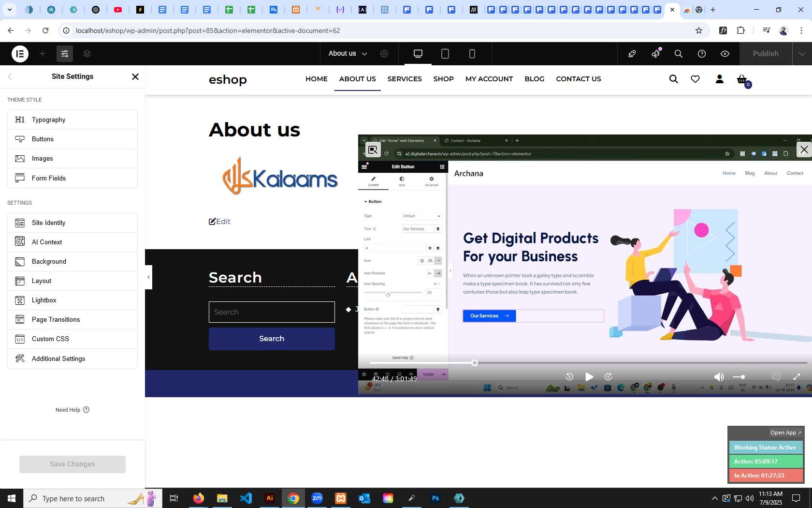
Task: Open the user account icon
Action: click(719, 79)
